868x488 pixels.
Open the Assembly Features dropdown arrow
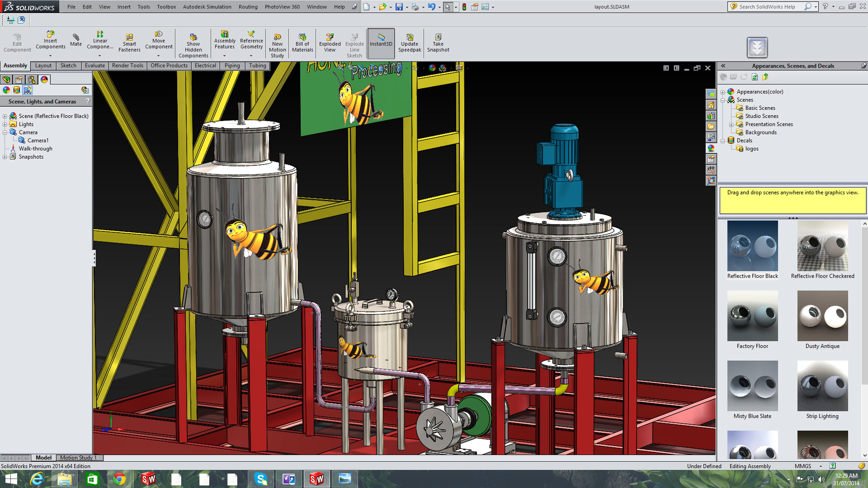[224, 56]
